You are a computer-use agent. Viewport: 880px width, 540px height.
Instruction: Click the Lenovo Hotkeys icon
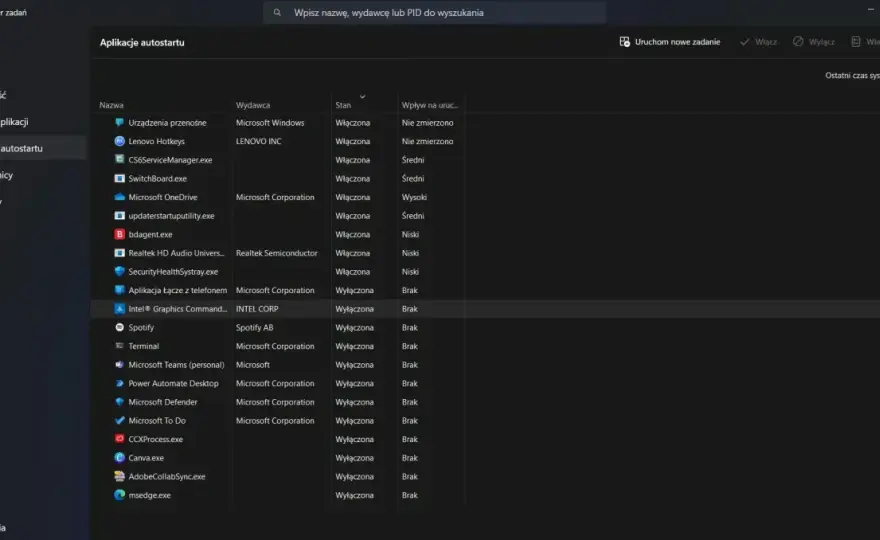[120, 141]
